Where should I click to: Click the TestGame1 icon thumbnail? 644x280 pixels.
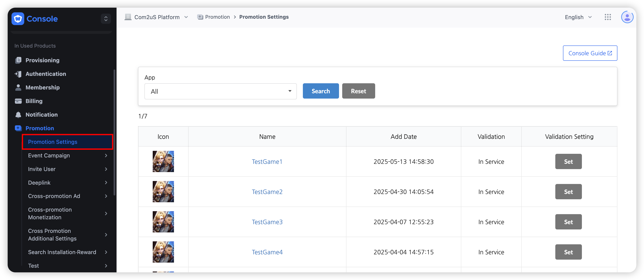[163, 162]
